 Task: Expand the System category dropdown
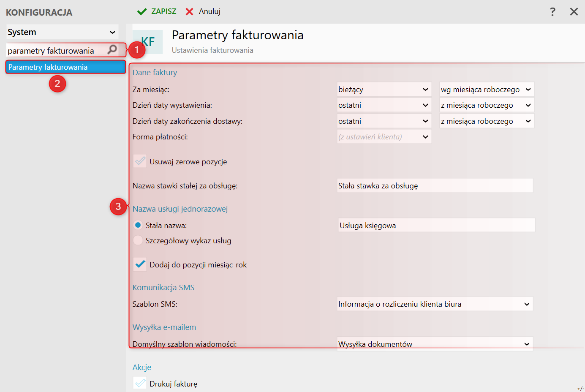62,32
